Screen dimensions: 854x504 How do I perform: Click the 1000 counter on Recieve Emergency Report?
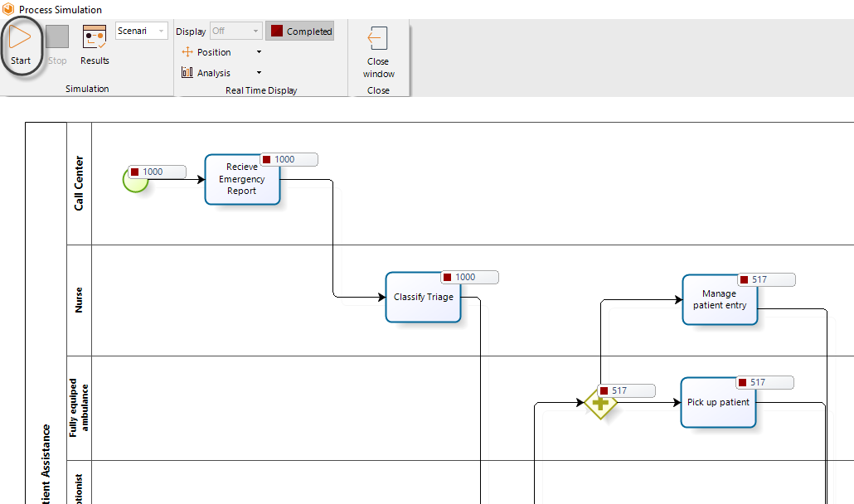click(x=289, y=159)
